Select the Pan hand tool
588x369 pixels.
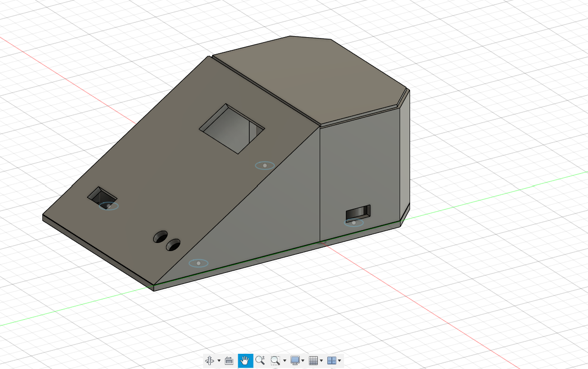click(245, 360)
